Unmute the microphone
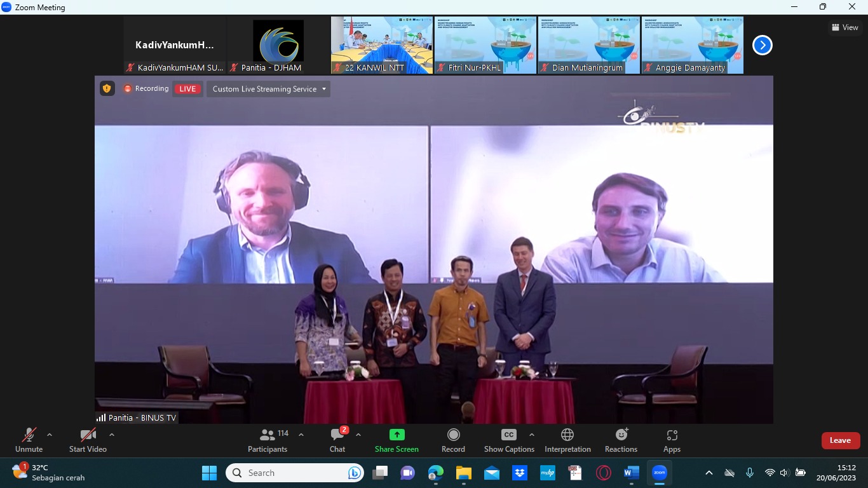This screenshot has width=868, height=488. (29, 440)
